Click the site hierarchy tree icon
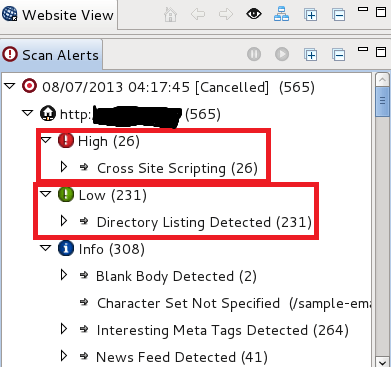Screen dimensions: 391x367 pyautogui.click(x=281, y=15)
